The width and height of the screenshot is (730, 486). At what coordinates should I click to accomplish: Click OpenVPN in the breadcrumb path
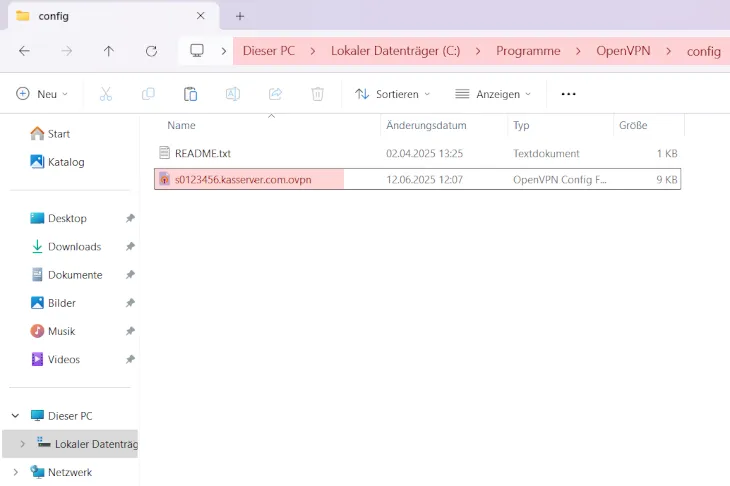pos(623,51)
